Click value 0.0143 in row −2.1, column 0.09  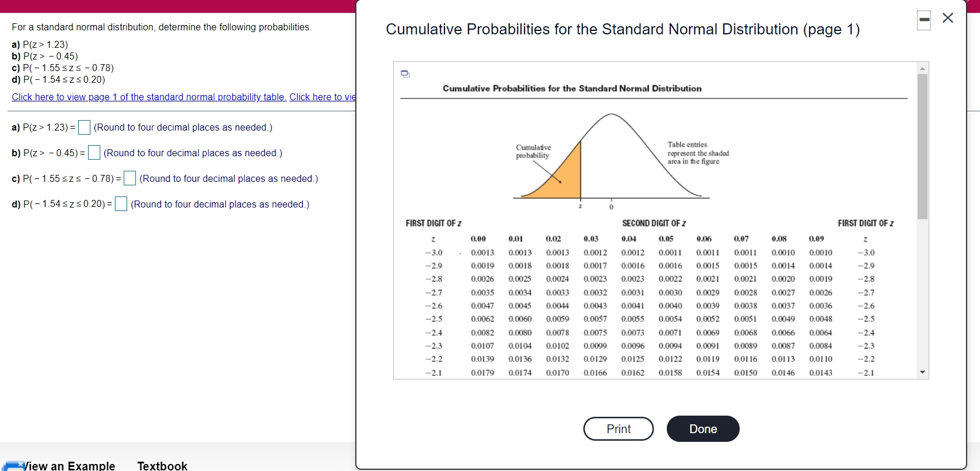[x=821, y=373]
